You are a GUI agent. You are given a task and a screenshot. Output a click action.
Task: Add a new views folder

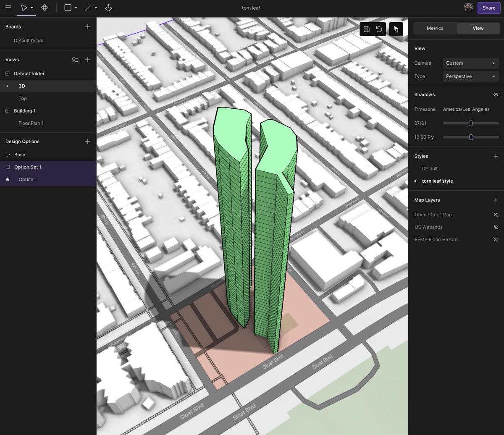(x=75, y=60)
